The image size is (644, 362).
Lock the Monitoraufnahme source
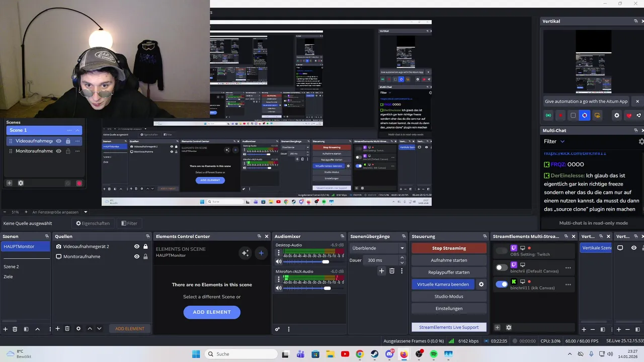tap(145, 256)
